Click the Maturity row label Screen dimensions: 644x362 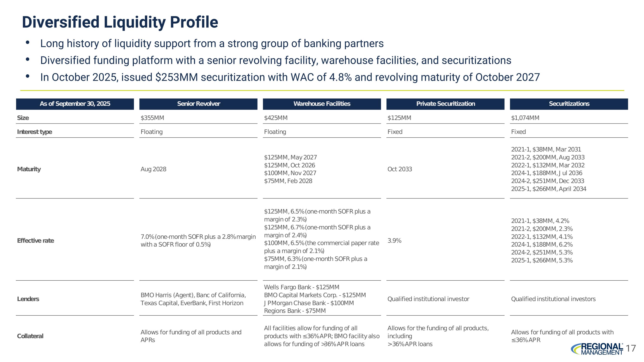pyautogui.click(x=29, y=169)
